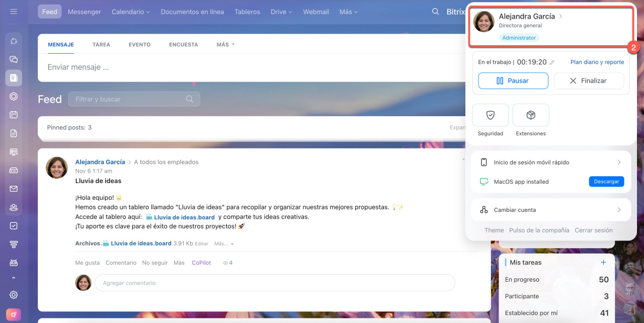Toggle Me gusta on Lluvia de ideas post
644x323 pixels.
pos(87,263)
